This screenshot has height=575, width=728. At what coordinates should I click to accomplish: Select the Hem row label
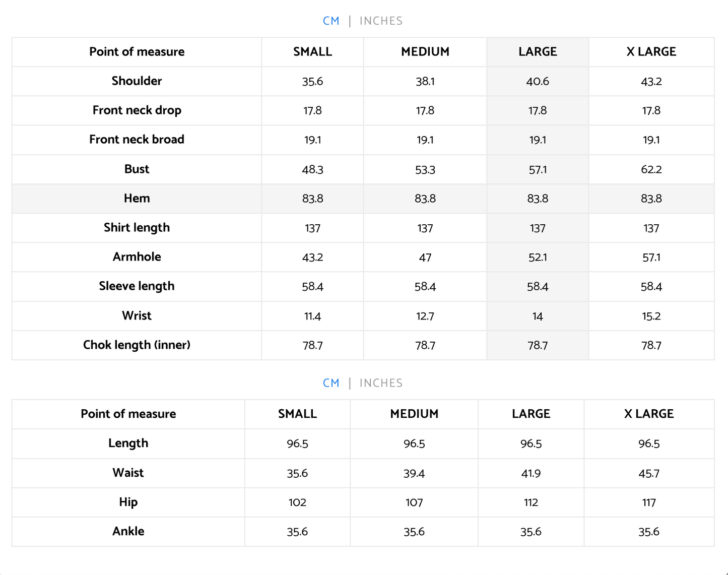(x=137, y=199)
